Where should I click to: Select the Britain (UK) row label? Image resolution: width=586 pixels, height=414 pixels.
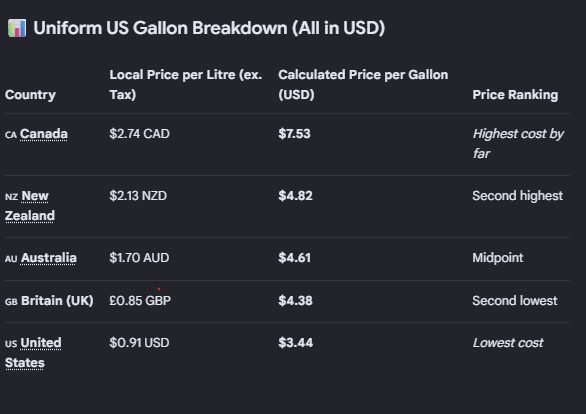tap(57, 301)
